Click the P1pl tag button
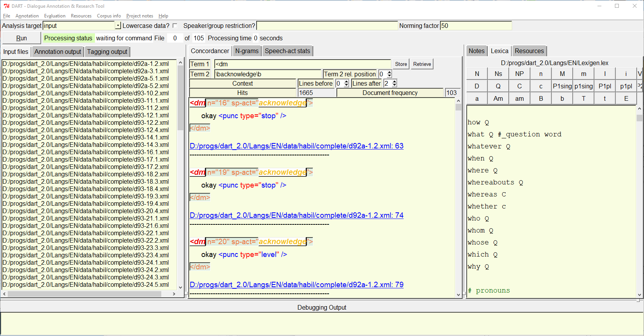The width and height of the screenshot is (644, 336). click(604, 86)
